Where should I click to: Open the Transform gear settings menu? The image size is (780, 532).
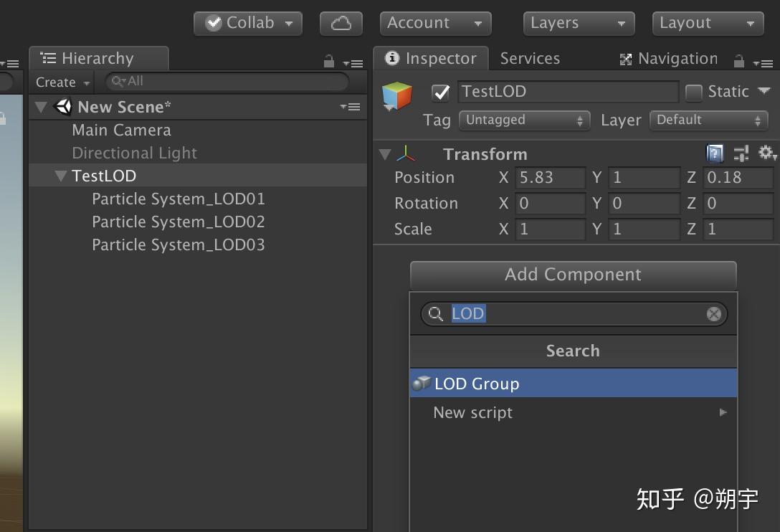tap(766, 153)
